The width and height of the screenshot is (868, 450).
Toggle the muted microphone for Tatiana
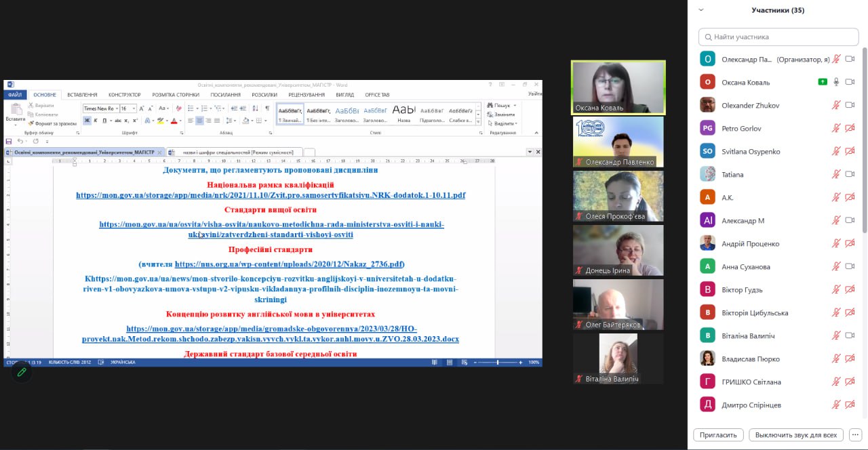pyautogui.click(x=836, y=174)
